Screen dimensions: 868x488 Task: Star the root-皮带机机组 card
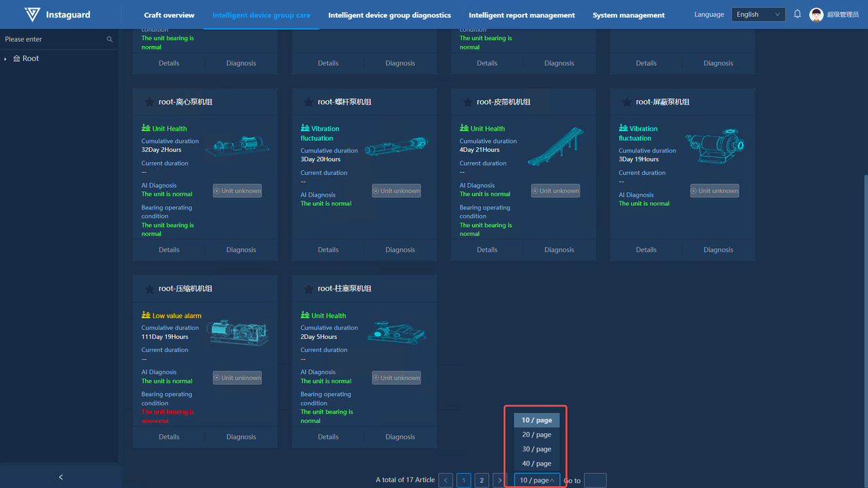[x=467, y=102]
